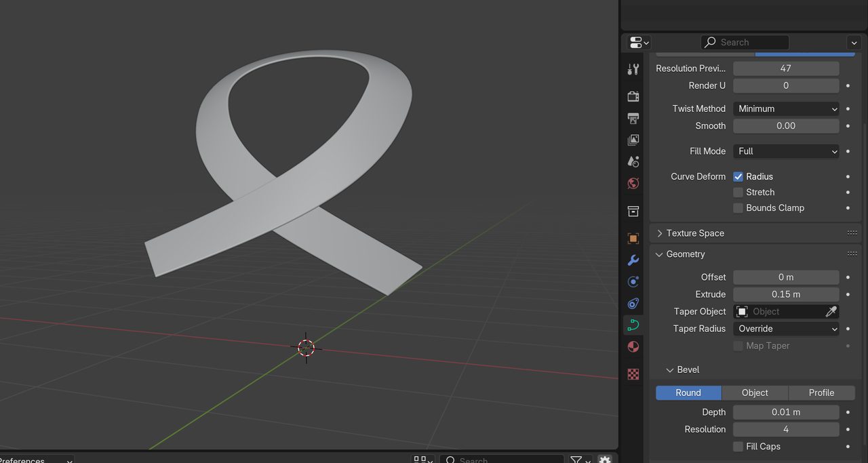Open the Material properties tab
868x463 pixels.
click(x=633, y=346)
